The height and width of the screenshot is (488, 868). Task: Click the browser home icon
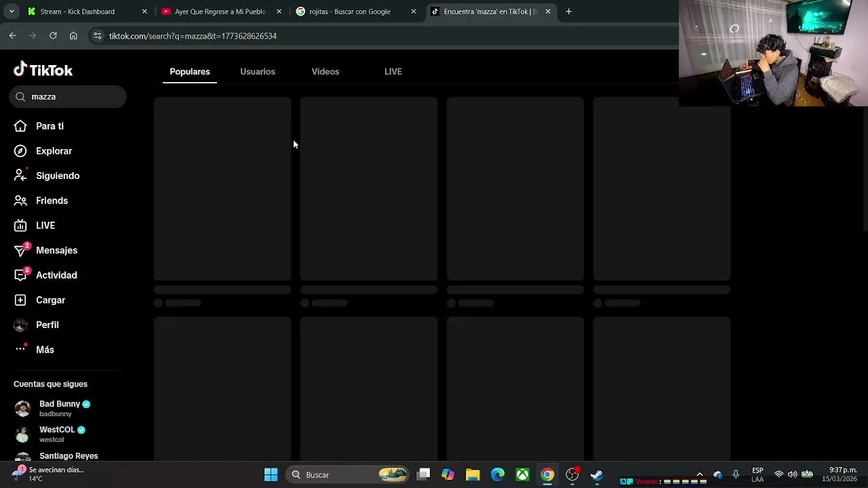pos(73,36)
